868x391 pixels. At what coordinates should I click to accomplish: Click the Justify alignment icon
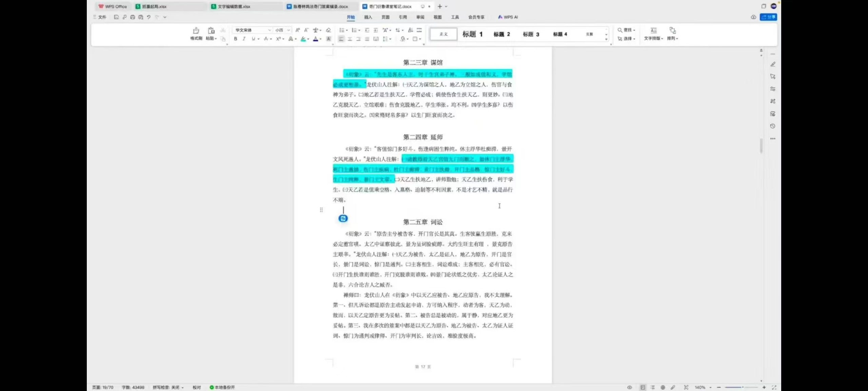[x=367, y=39]
